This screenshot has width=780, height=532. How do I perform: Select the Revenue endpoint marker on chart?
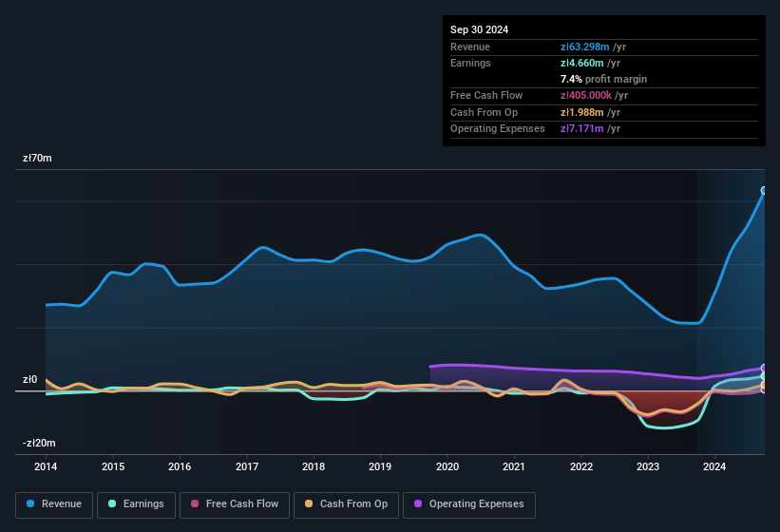click(x=764, y=190)
